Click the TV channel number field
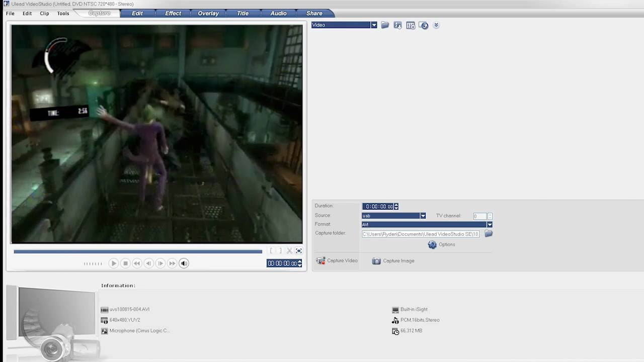 tap(479, 216)
